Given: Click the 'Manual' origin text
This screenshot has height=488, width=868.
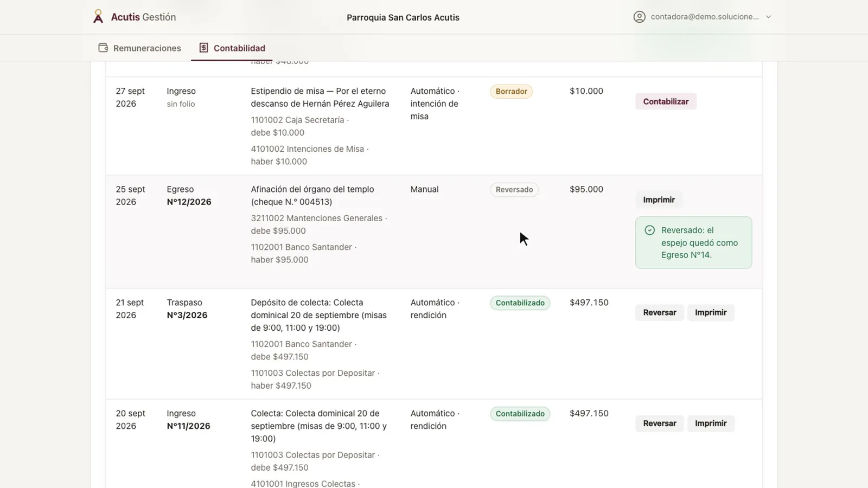Looking at the screenshot, I should (x=424, y=189).
